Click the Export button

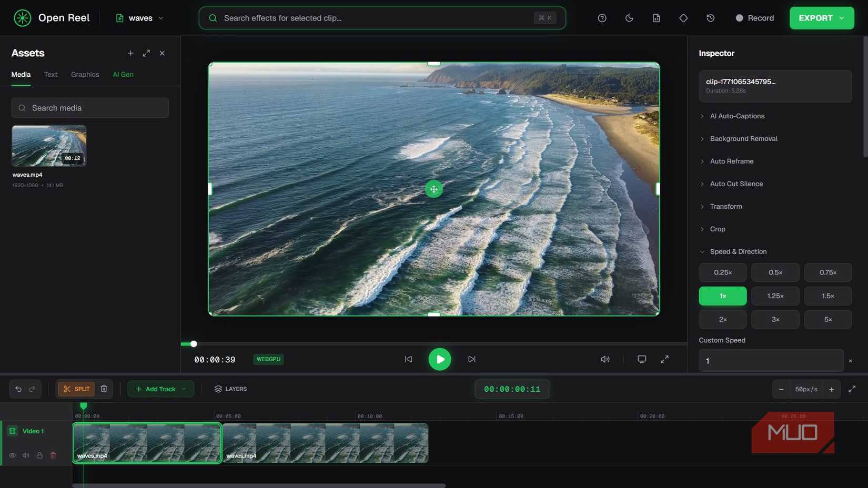[x=821, y=18]
